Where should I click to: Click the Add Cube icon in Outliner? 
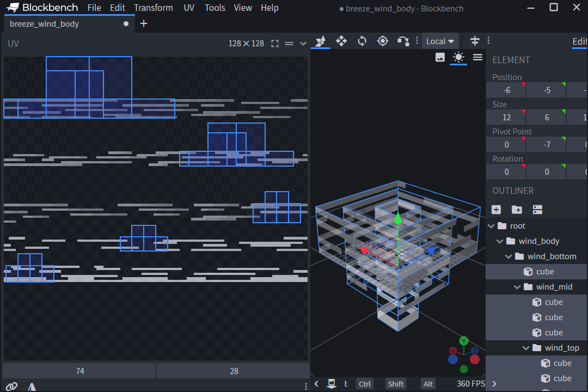pyautogui.click(x=496, y=210)
